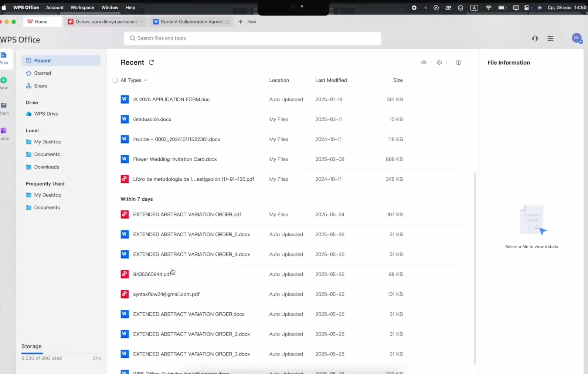588x374 pixels.
Task: Click the file information icon
Action: [458, 62]
